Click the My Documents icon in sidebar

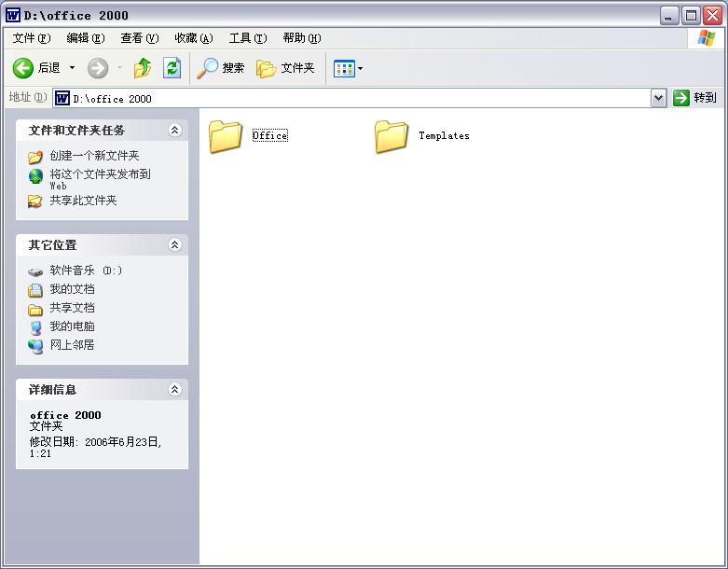[x=35, y=290]
